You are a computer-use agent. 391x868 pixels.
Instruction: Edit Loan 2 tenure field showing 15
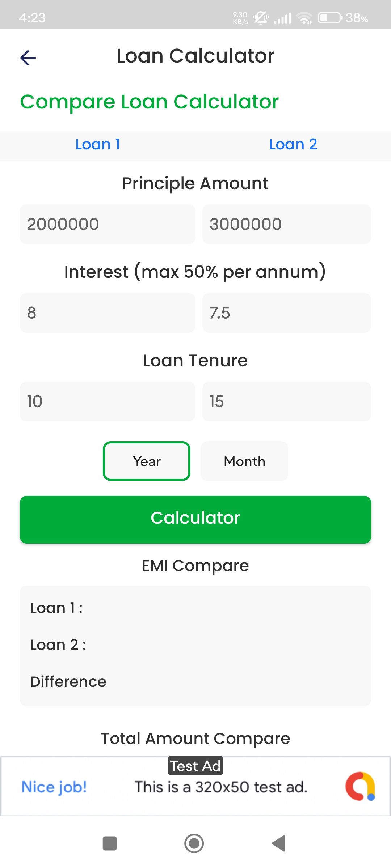[x=286, y=401]
